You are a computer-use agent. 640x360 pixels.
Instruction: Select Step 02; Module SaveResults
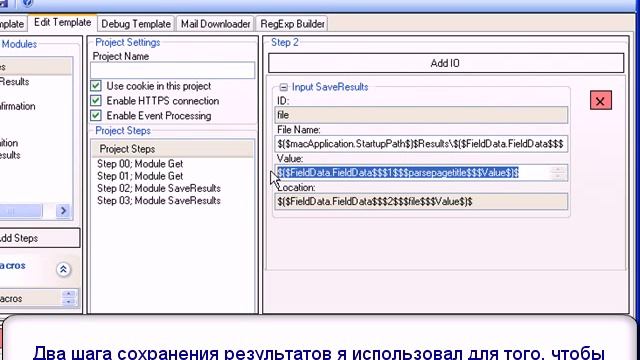159,189
